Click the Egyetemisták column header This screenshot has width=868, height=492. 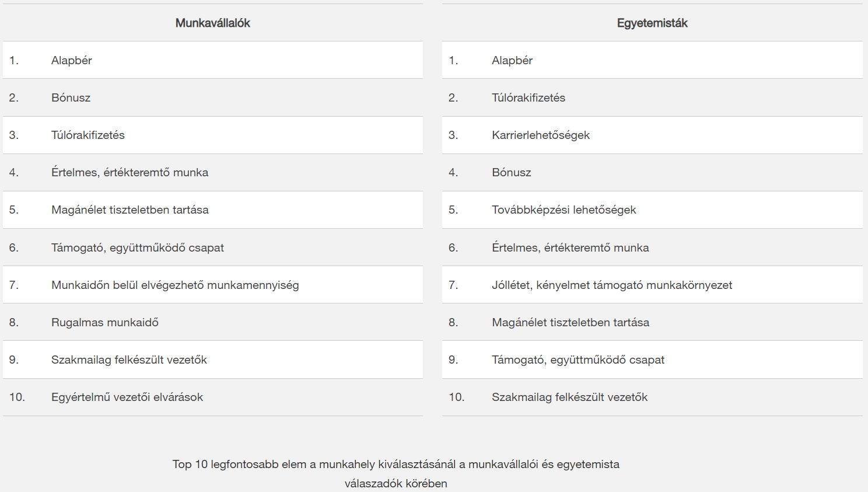[652, 23]
